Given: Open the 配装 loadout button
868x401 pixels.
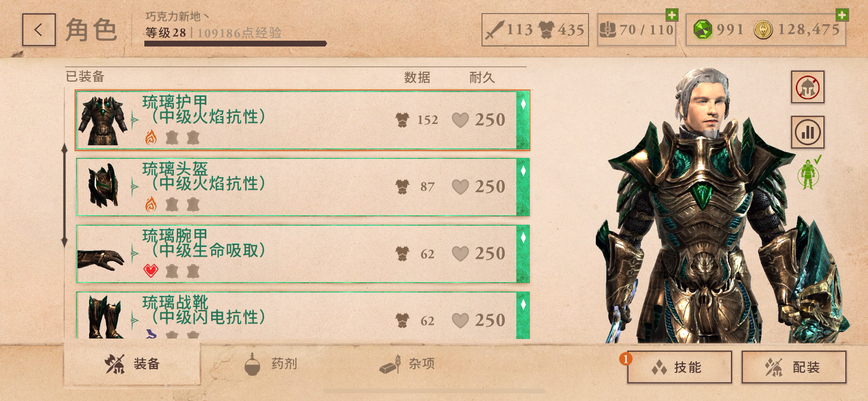Looking at the screenshot, I should pos(794,367).
